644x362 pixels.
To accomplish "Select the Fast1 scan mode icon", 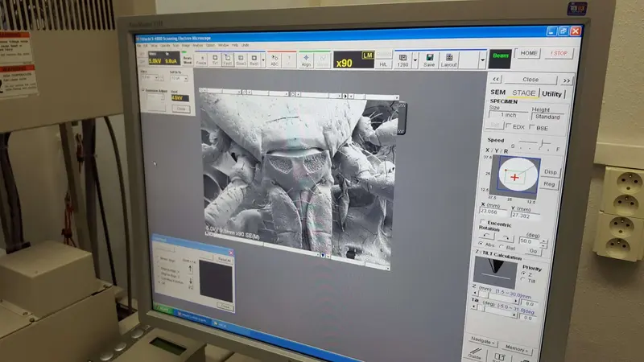I will pyautogui.click(x=228, y=60).
